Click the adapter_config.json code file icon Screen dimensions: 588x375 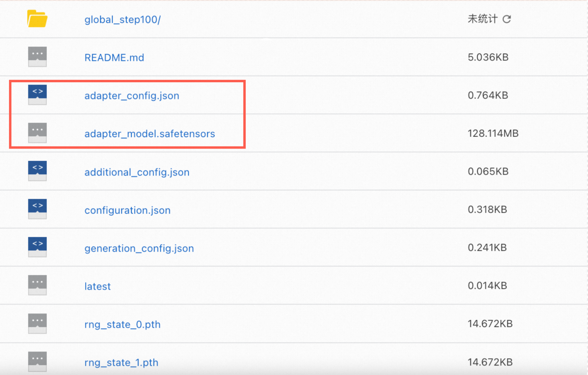pos(37,95)
